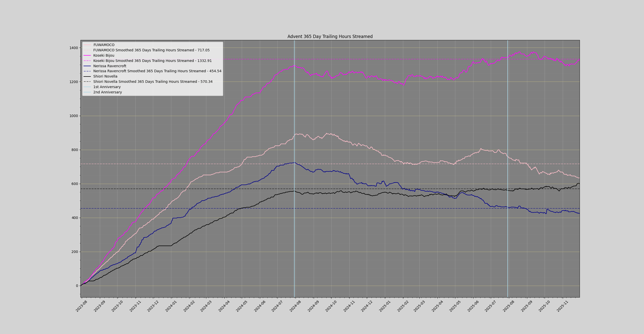Click the 2025-11 x-axis date label
The height and width of the screenshot is (334, 644).
[x=562, y=306]
